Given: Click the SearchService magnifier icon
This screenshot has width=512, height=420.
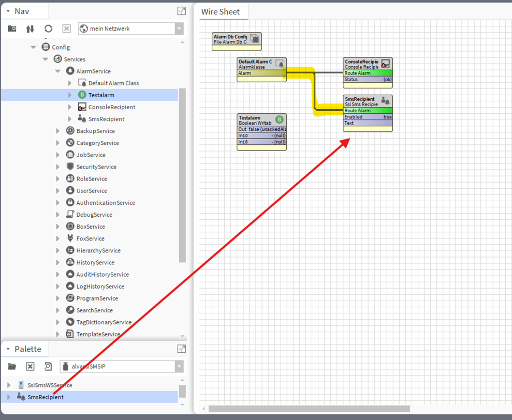Looking at the screenshot, I should click(x=70, y=310).
